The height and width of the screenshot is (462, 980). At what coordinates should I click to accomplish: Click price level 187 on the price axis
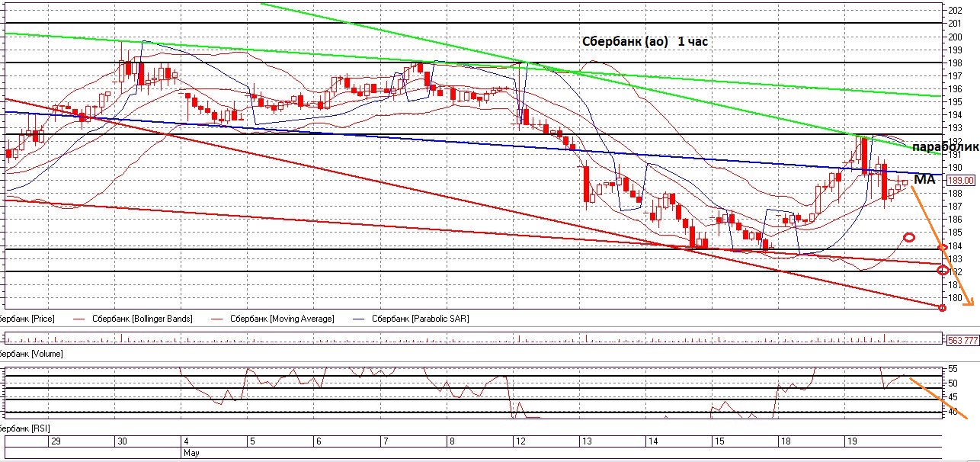click(956, 207)
